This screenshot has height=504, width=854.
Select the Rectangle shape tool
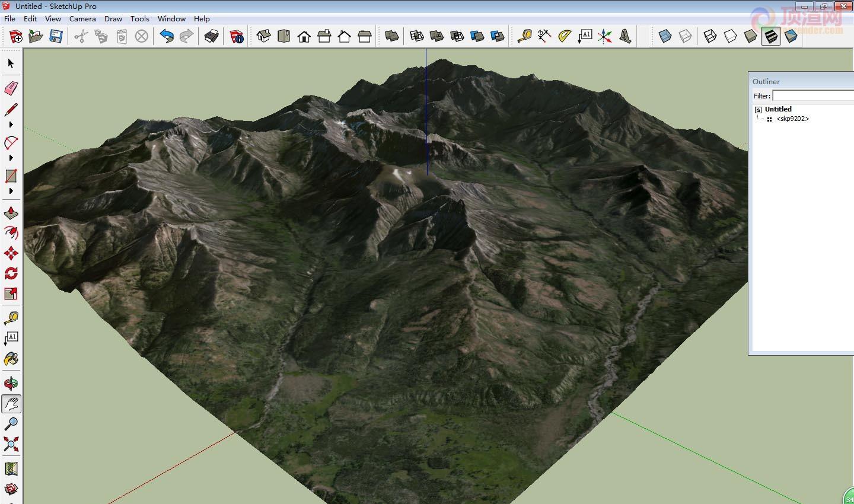(x=11, y=176)
